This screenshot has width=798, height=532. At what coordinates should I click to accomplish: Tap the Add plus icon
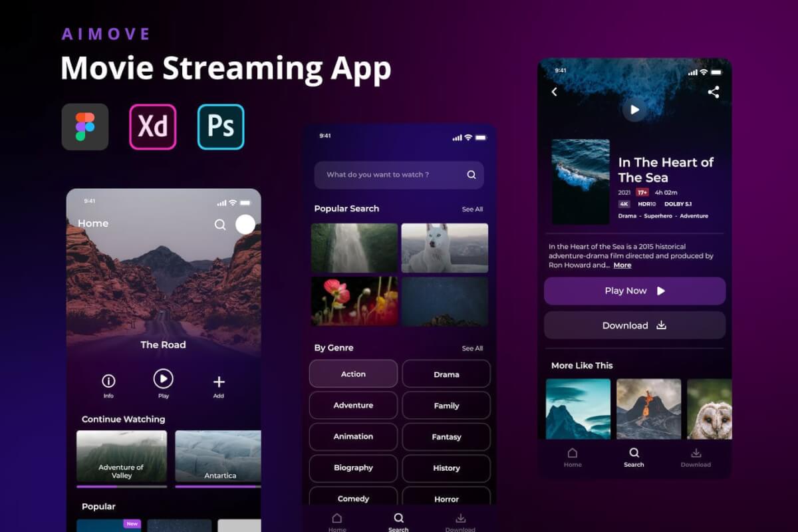[x=219, y=382]
